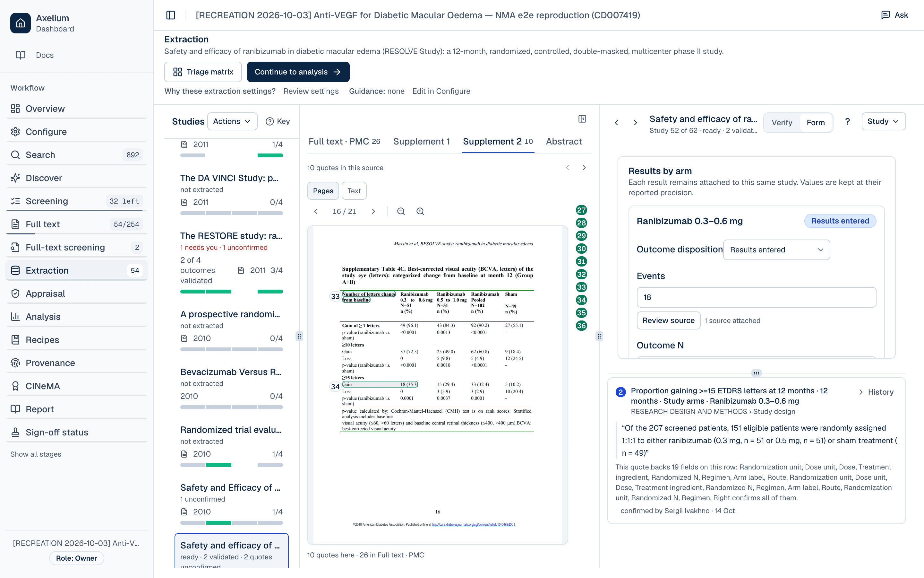This screenshot has width=924, height=578.
Task: Go to next study arrow
Action: point(635,123)
